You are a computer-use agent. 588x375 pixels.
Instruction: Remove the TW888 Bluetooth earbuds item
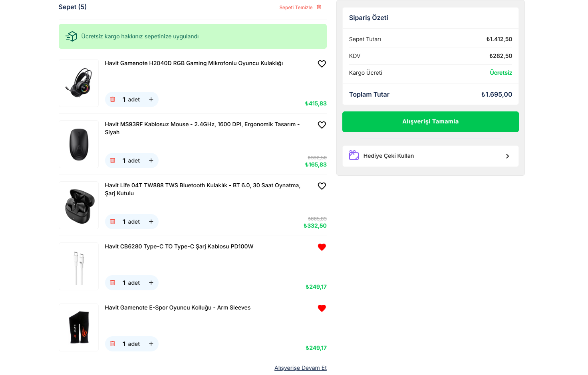point(113,222)
